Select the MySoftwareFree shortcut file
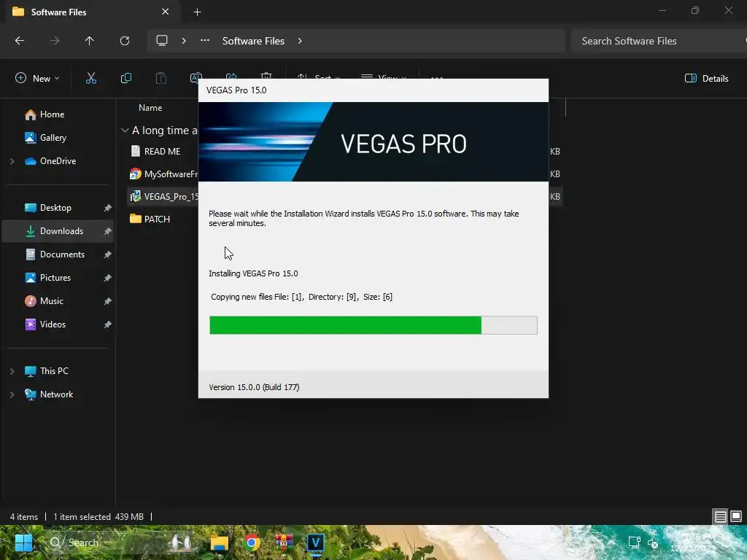 (164, 174)
